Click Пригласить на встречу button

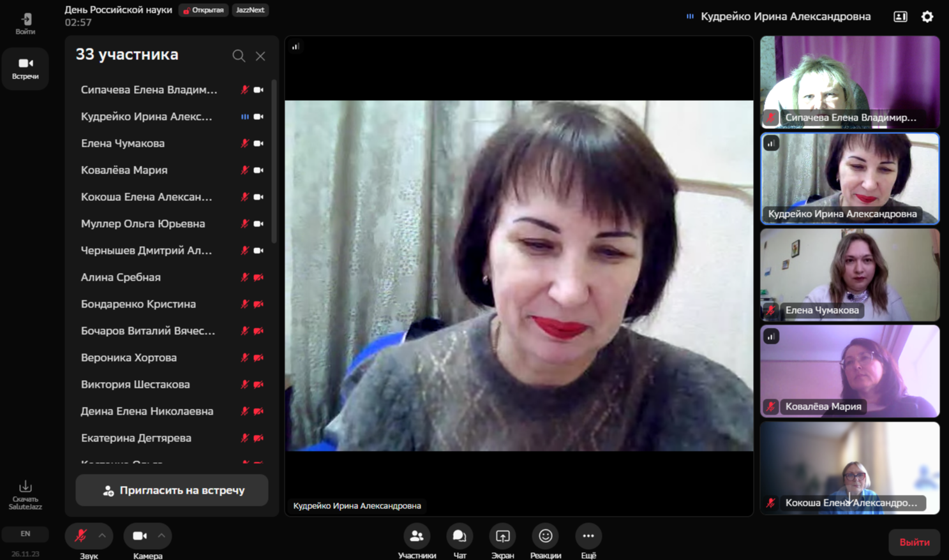pos(172,490)
